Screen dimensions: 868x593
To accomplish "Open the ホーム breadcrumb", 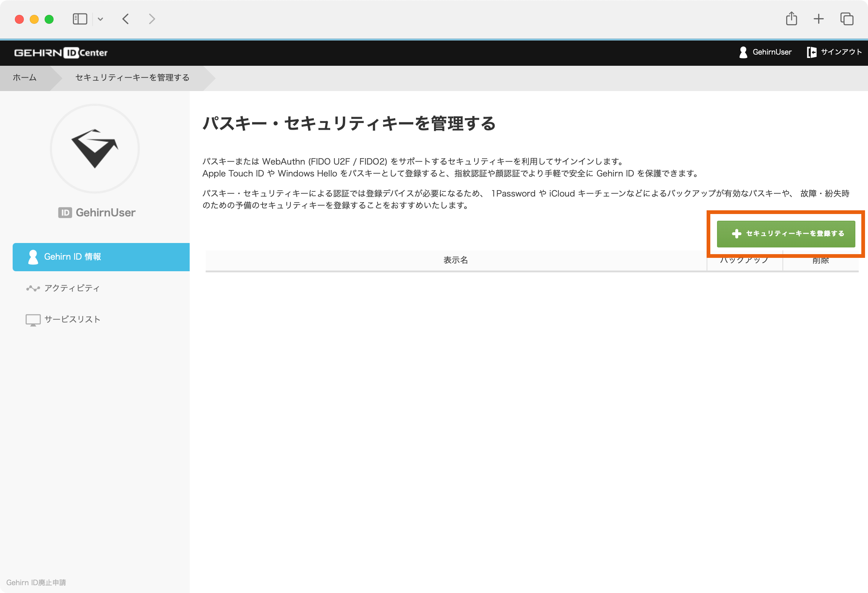I will 24,78.
